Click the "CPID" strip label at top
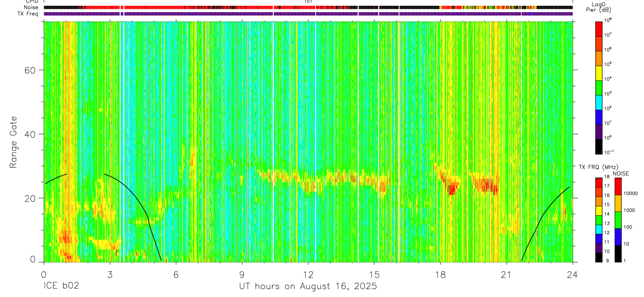 pyautogui.click(x=32, y=2)
